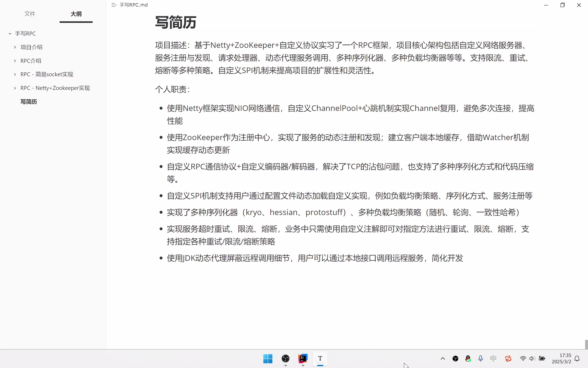Open the Sogou input icon in the tray

508,358
